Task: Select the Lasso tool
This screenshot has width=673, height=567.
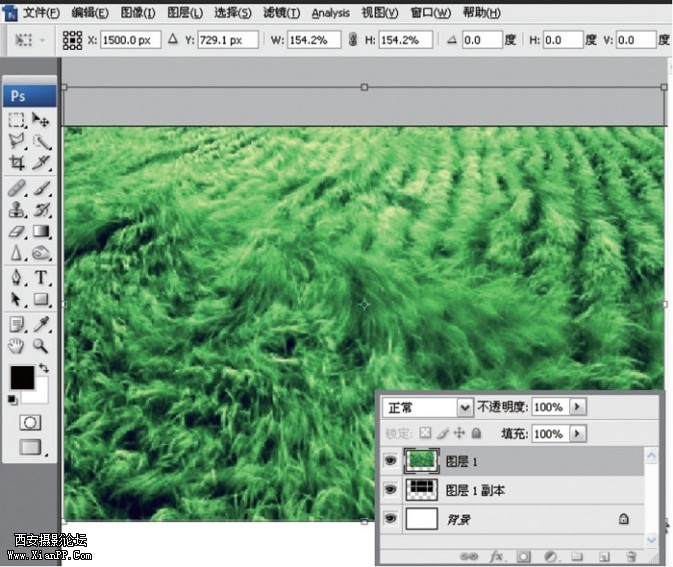Action: (x=17, y=141)
